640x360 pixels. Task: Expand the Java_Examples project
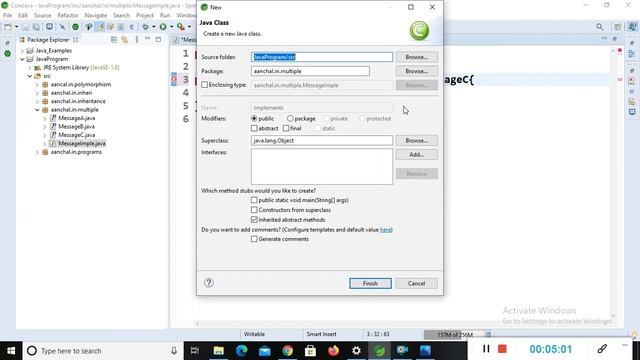(22, 51)
